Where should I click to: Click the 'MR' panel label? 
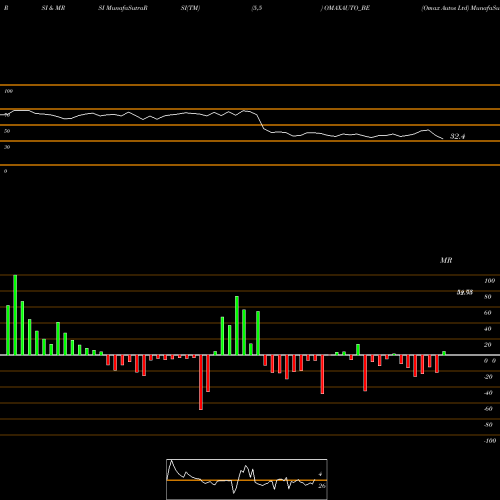click(x=446, y=260)
